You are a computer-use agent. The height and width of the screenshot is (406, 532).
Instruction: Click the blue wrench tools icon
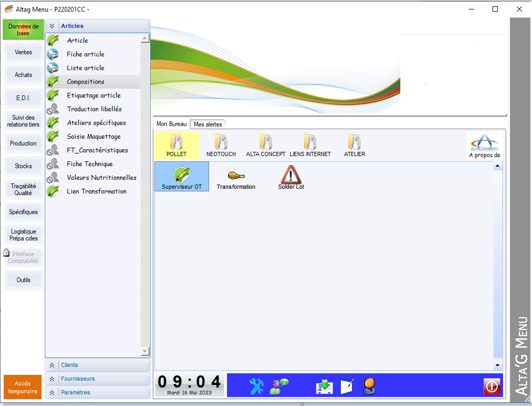pyautogui.click(x=257, y=386)
